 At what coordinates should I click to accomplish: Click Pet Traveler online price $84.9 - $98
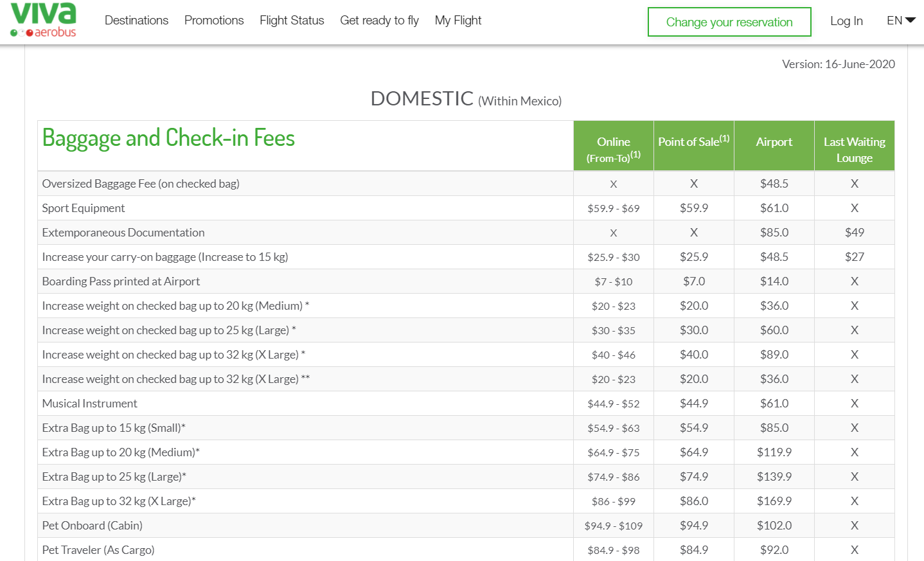(614, 550)
